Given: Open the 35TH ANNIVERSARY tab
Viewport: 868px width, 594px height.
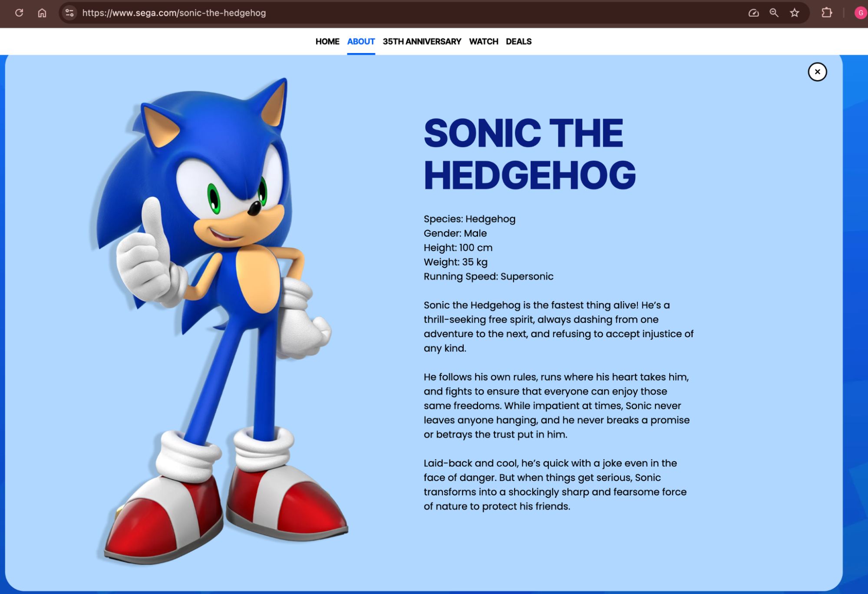Looking at the screenshot, I should click(422, 42).
